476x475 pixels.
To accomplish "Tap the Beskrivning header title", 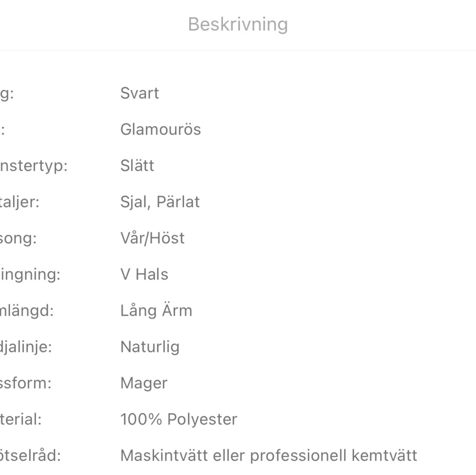I will (x=238, y=25).
